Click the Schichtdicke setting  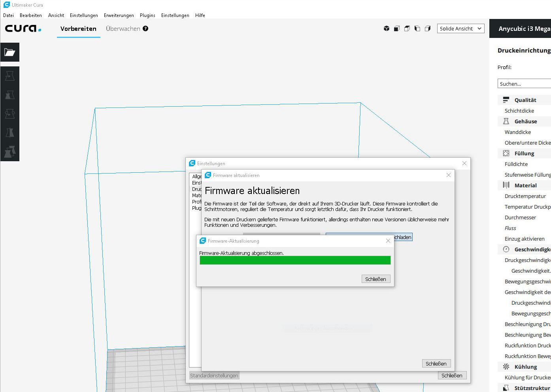[x=519, y=111]
